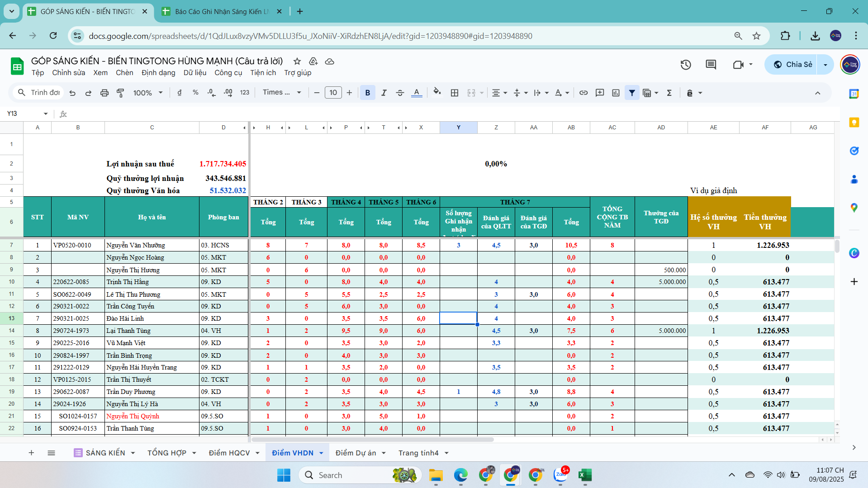Image resolution: width=868 pixels, height=488 pixels.
Task: Toggle italic formatting
Action: 384,93
